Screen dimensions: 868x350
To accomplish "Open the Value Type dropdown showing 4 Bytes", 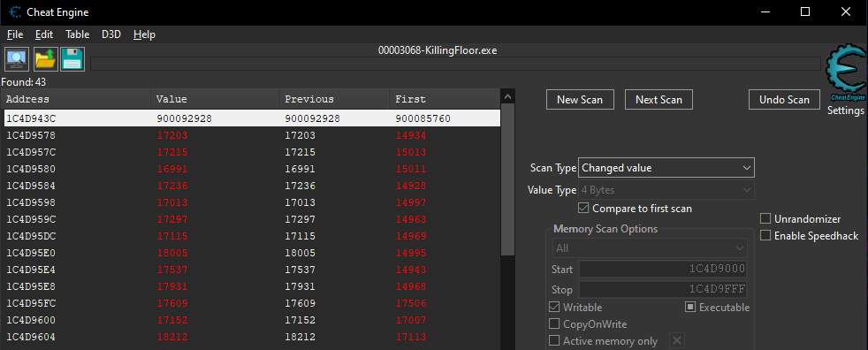I will [x=666, y=190].
